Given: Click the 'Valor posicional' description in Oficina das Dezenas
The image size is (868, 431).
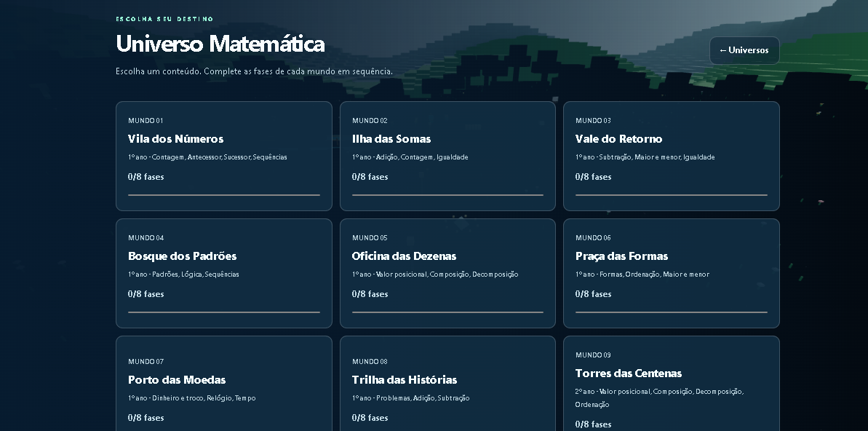Looking at the screenshot, I should (435, 274).
